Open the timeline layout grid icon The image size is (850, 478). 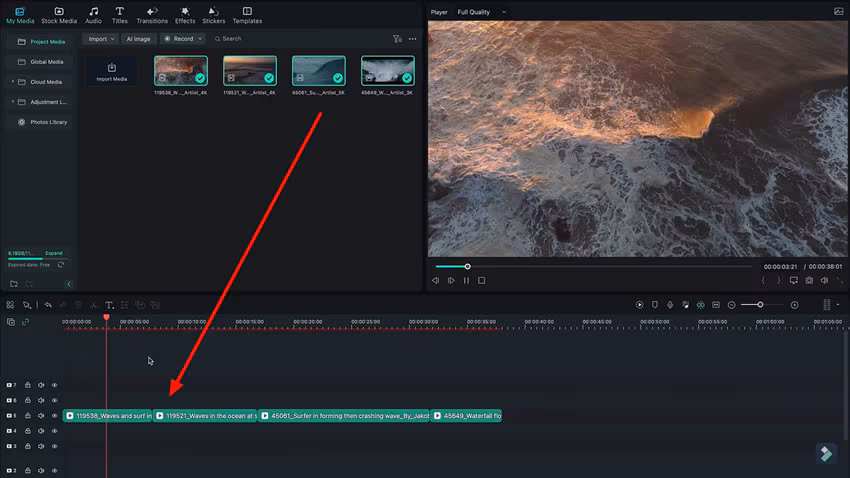click(x=10, y=305)
